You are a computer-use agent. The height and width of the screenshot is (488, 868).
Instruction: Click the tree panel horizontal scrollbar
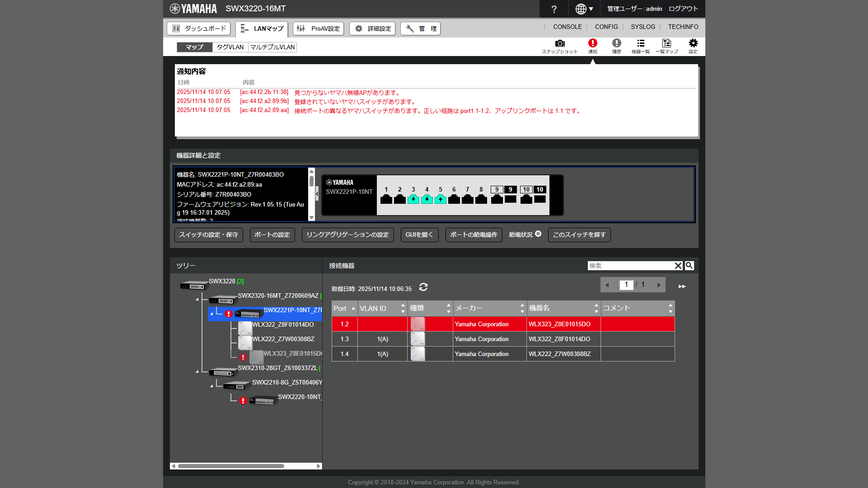click(231, 466)
